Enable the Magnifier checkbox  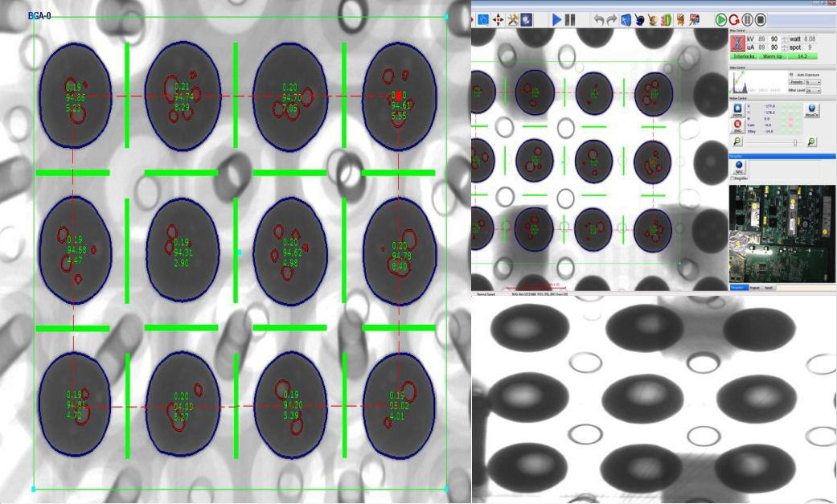click(732, 178)
